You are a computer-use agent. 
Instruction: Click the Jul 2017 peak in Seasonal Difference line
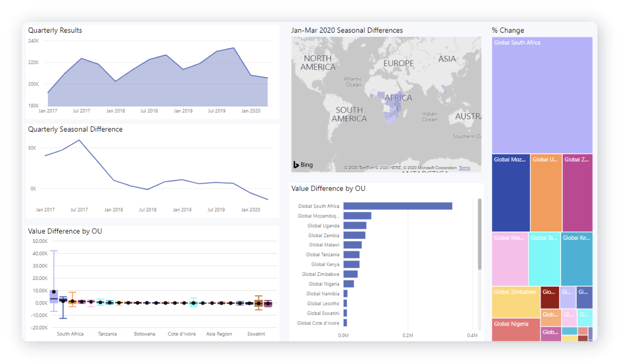tap(79, 140)
